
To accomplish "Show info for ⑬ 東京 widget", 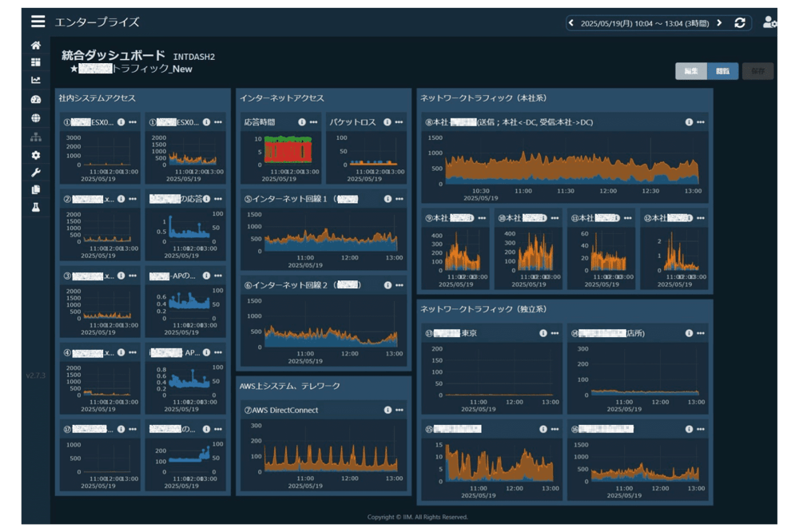I will click(543, 333).
